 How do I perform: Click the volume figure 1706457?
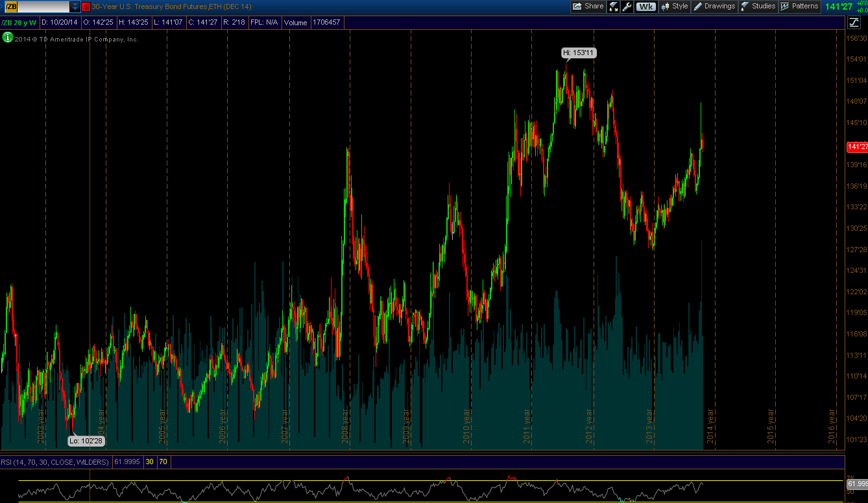[326, 23]
